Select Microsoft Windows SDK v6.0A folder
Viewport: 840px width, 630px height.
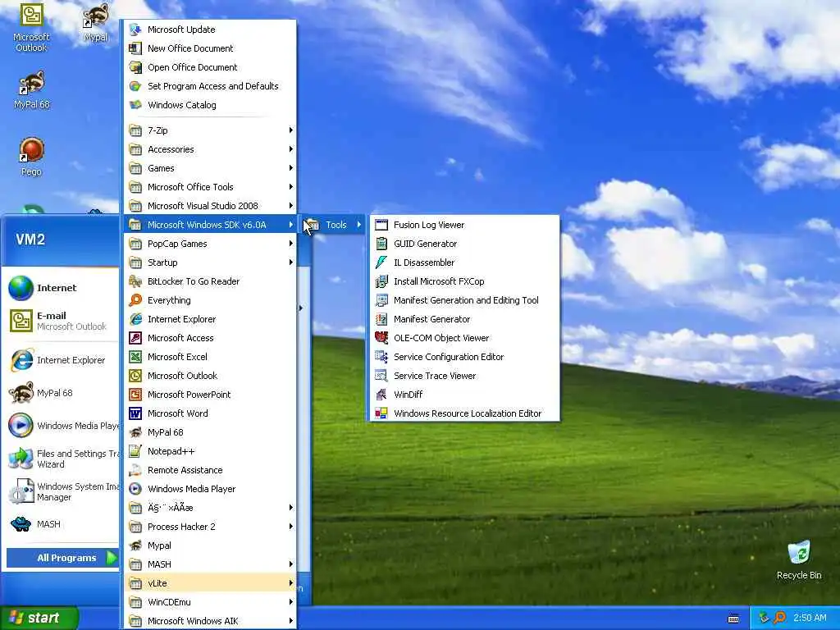click(210, 225)
